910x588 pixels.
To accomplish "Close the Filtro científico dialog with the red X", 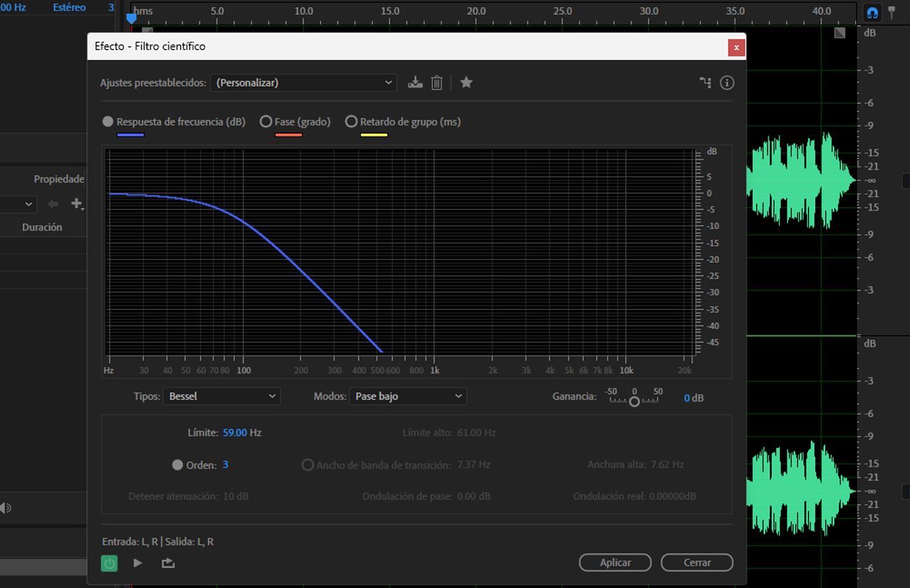I will click(735, 47).
